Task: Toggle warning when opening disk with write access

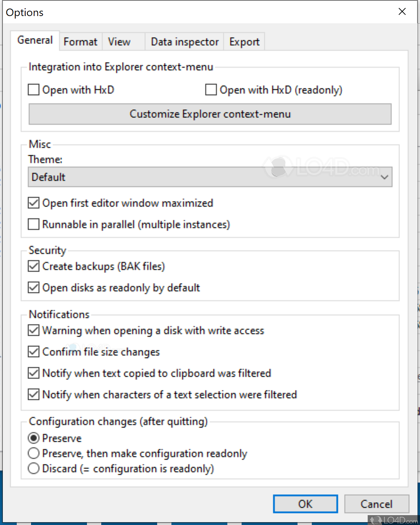Action: click(x=34, y=330)
